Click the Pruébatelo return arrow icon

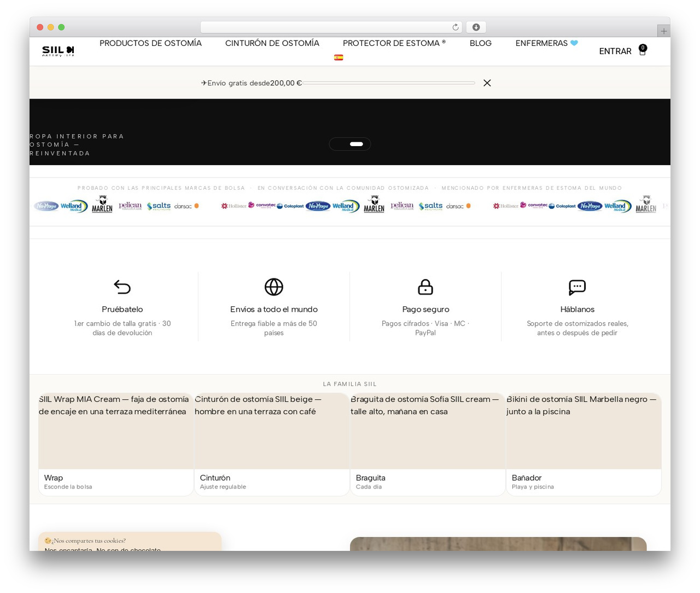tap(122, 287)
